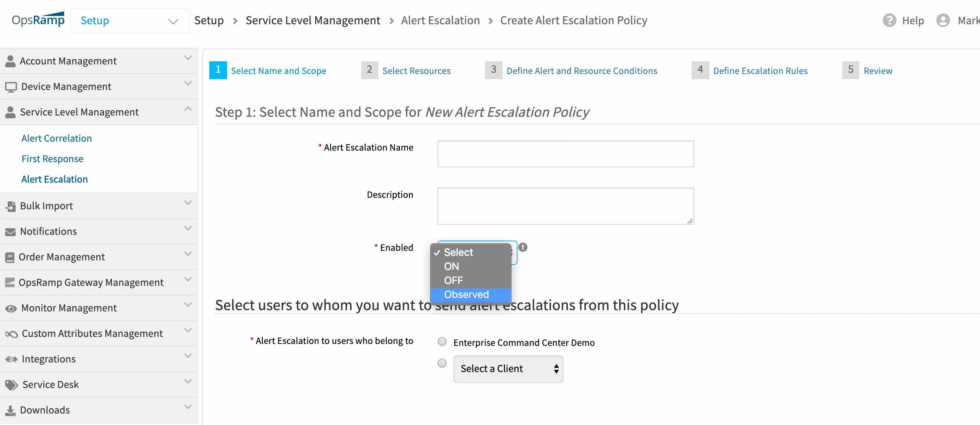Image resolution: width=980 pixels, height=425 pixels.
Task: Click the Downloads icon in the sidebar
Action: [x=10, y=409]
